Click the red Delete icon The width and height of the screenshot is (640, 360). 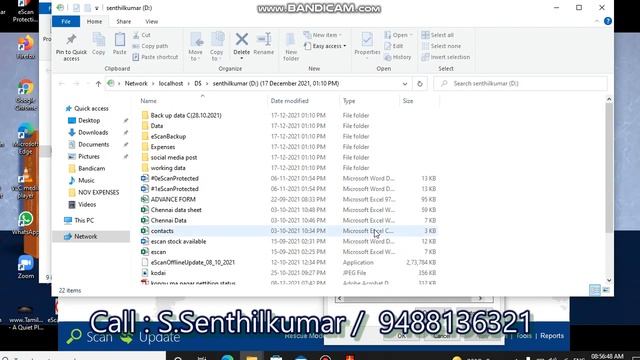tap(242, 40)
